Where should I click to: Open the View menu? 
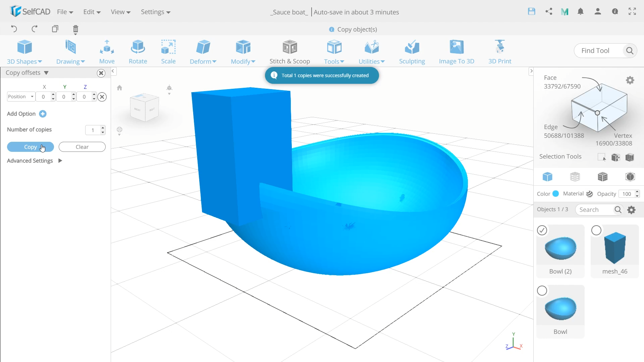click(120, 12)
